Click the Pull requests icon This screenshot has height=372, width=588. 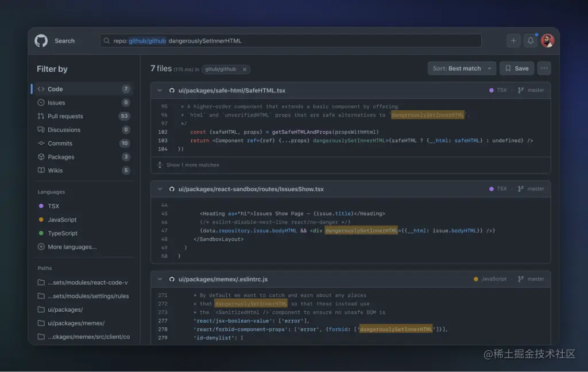41,116
